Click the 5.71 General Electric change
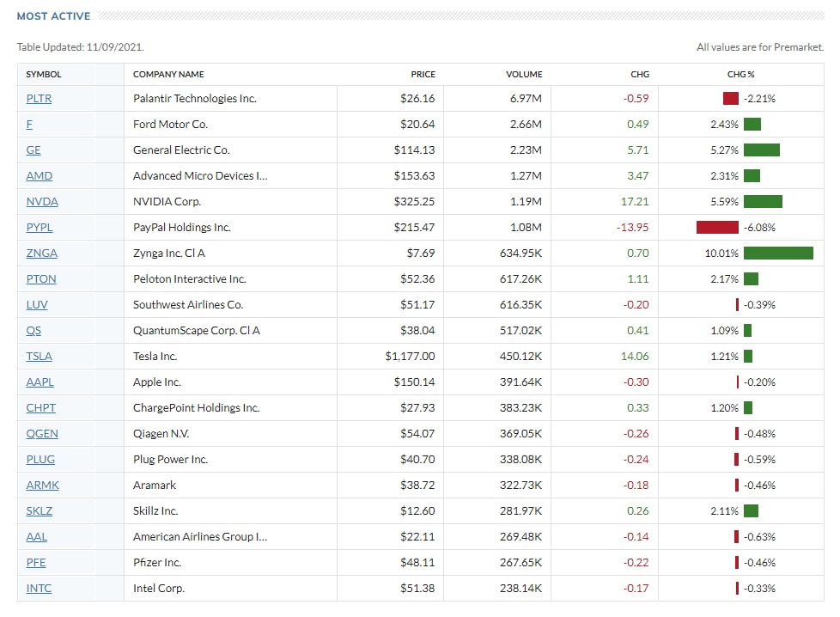The width and height of the screenshot is (840, 617). coord(637,150)
